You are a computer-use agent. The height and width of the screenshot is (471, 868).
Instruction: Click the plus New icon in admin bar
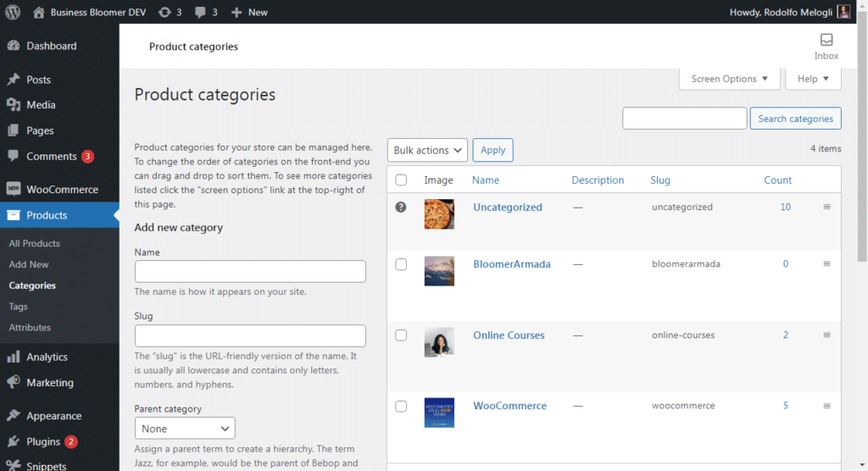coord(236,12)
